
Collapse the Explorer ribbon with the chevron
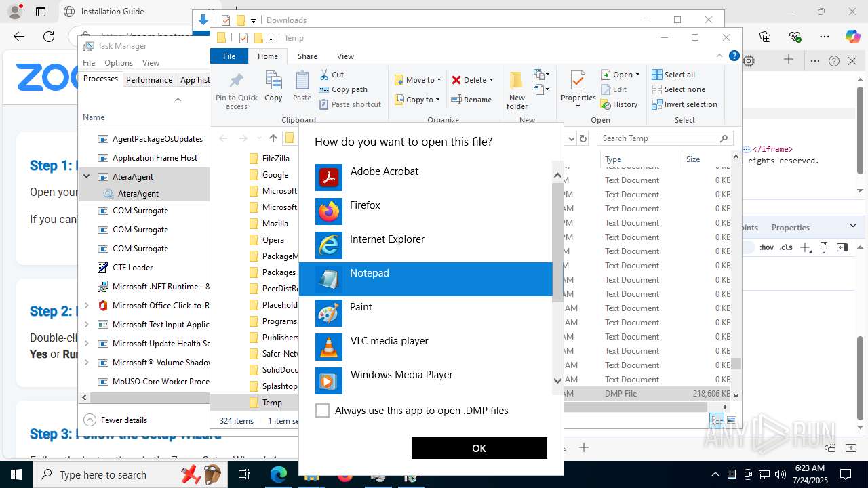(720, 56)
